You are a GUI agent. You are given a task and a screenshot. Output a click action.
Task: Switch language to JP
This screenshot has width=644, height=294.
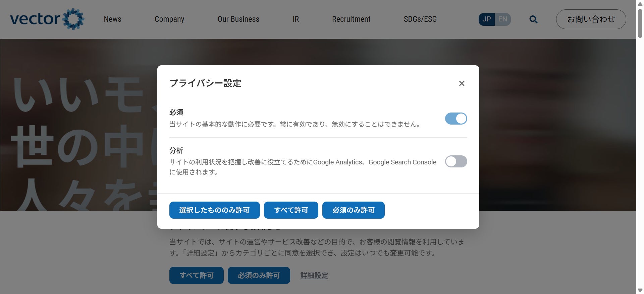tap(487, 19)
